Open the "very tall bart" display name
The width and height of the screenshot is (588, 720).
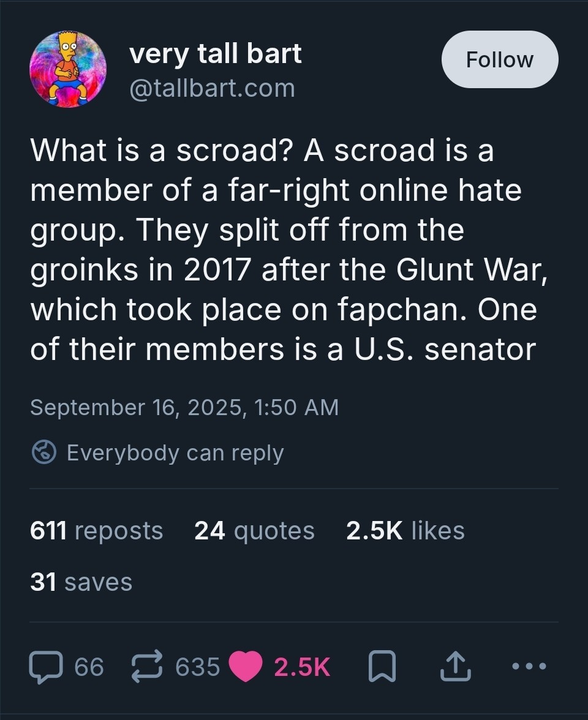[215, 54]
